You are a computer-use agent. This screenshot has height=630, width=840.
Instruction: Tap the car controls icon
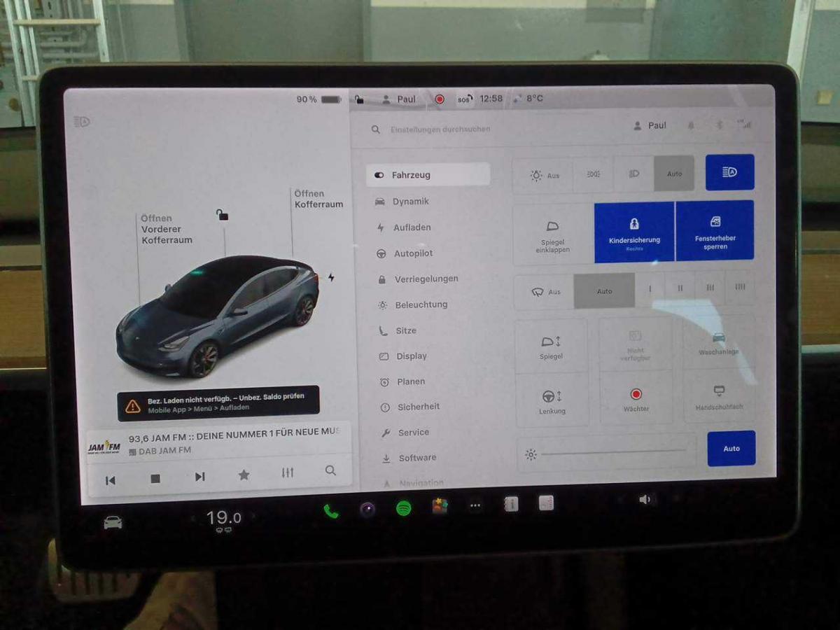pyautogui.click(x=113, y=522)
